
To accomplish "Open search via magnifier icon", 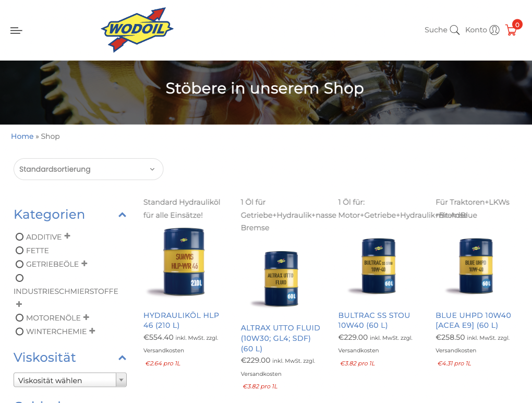I will 455,30.
